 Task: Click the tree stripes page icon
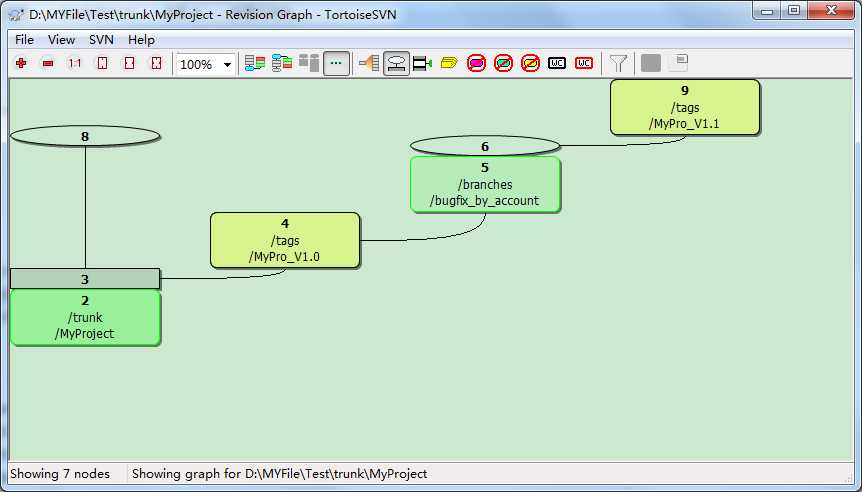(679, 63)
